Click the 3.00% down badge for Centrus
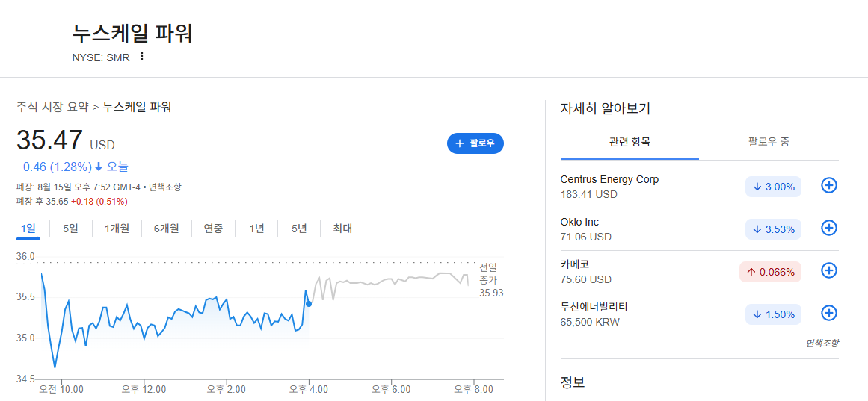 (x=773, y=187)
